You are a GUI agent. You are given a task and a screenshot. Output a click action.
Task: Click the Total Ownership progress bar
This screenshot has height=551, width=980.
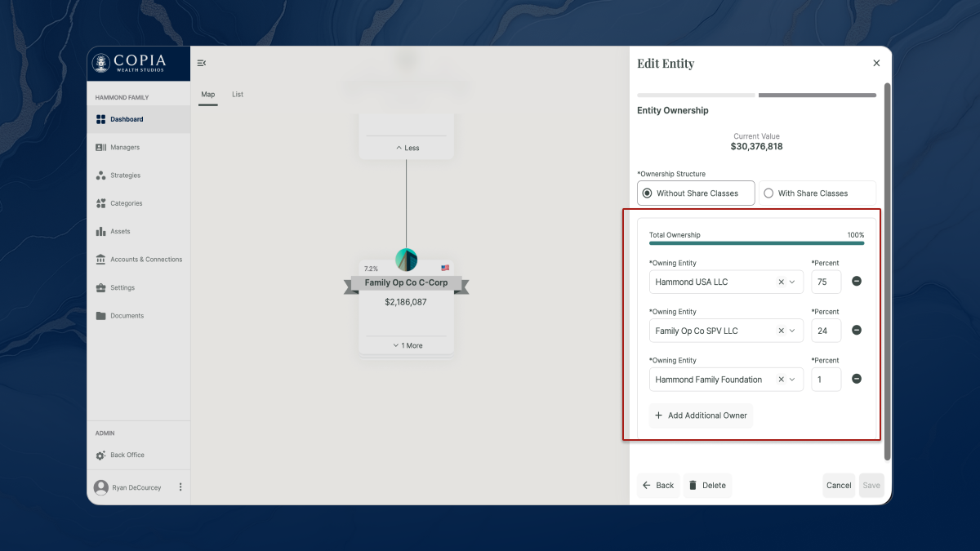click(756, 242)
